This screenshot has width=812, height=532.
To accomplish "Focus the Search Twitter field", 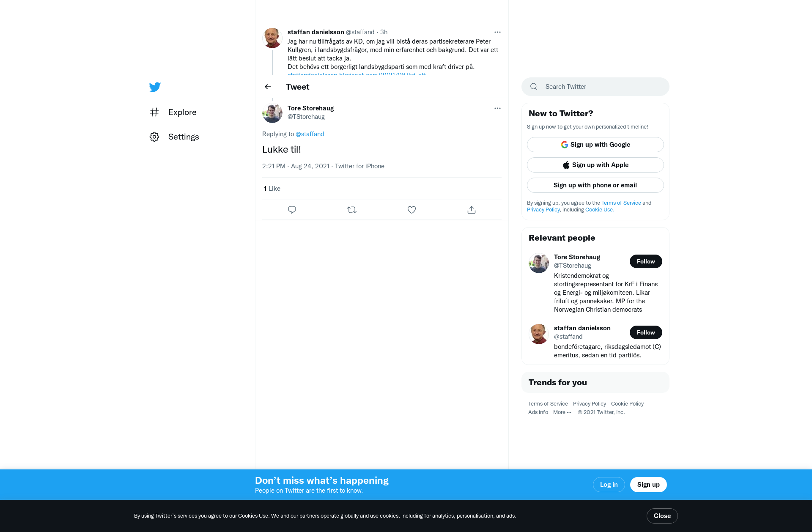I will tap(595, 87).
